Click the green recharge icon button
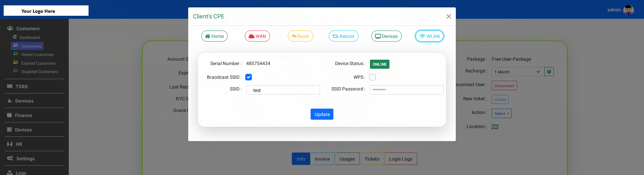Screen dimensions: 644x175 tap(549, 72)
